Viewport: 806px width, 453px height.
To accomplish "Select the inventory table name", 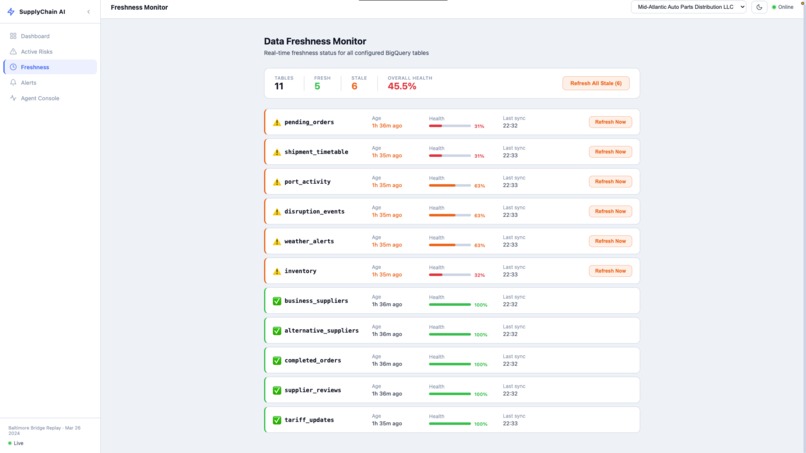I will coord(300,271).
